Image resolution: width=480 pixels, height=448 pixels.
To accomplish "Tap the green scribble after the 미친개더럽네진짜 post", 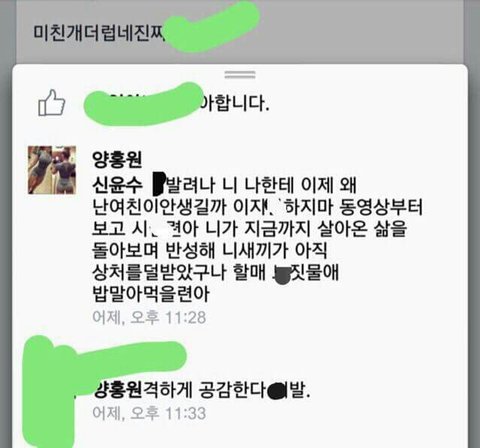I will (x=213, y=27).
